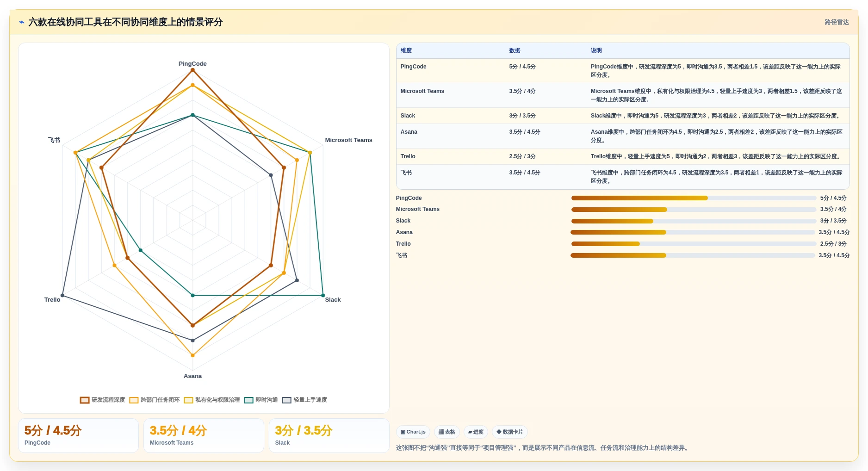The height and width of the screenshot is (471, 868).
Task: Click the blue icon beside the dashboard title
Action: pyautogui.click(x=22, y=22)
